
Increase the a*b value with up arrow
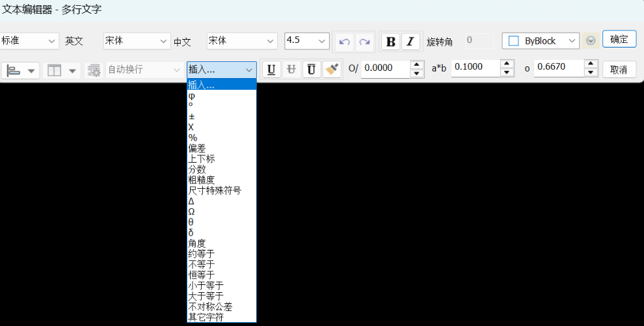click(507, 64)
